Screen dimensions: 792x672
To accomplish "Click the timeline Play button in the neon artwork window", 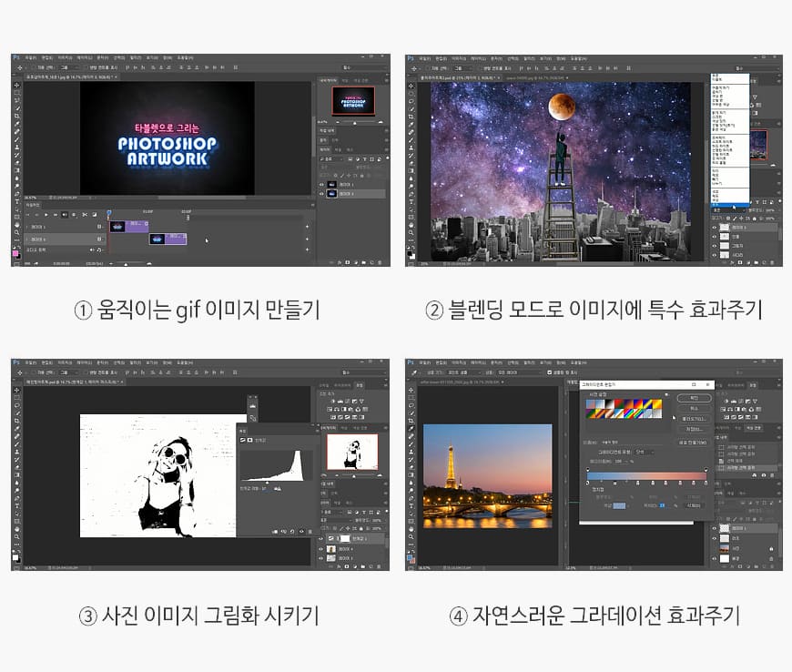I will pyautogui.click(x=46, y=215).
